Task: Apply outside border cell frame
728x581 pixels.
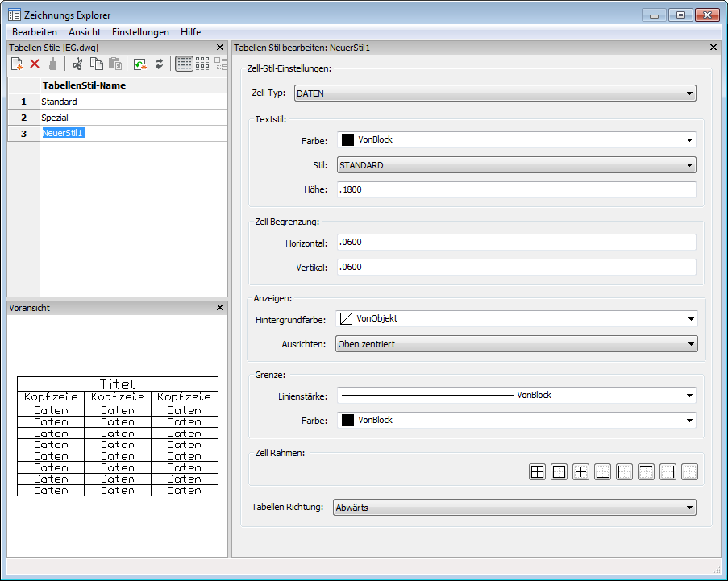Action: [x=559, y=472]
